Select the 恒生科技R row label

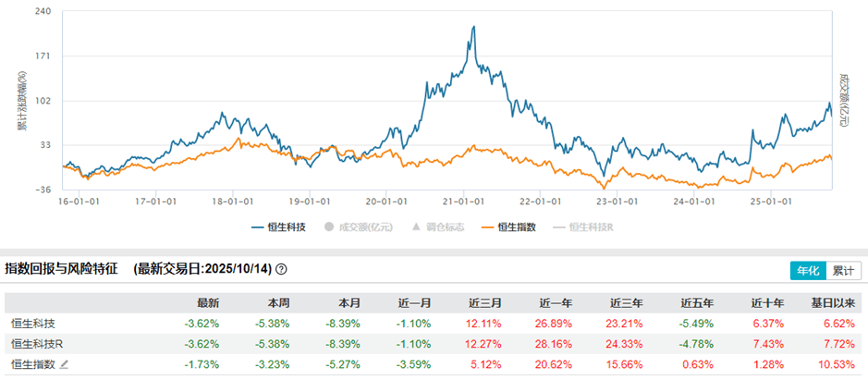click(36, 344)
